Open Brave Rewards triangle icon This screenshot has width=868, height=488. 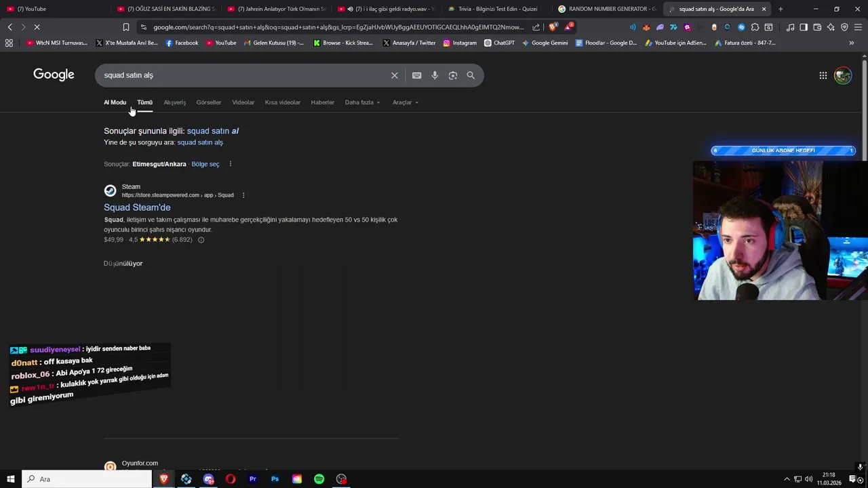[x=569, y=27]
